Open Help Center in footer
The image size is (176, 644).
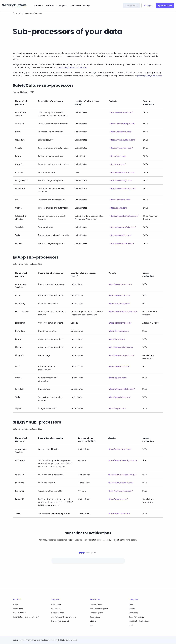(x=56, y=605)
